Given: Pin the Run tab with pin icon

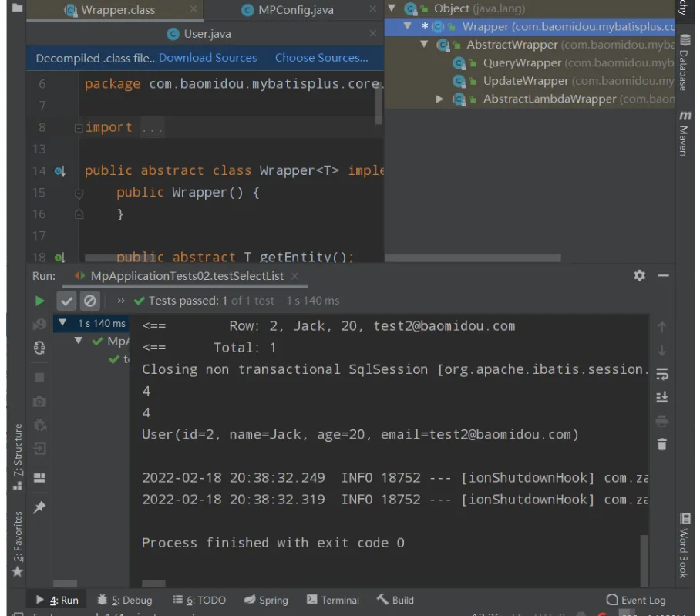Looking at the screenshot, I should 39,507.
